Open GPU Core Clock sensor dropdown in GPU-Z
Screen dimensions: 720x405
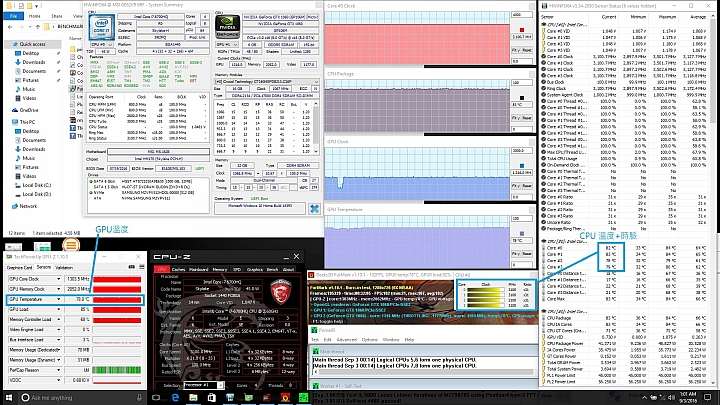58,279
